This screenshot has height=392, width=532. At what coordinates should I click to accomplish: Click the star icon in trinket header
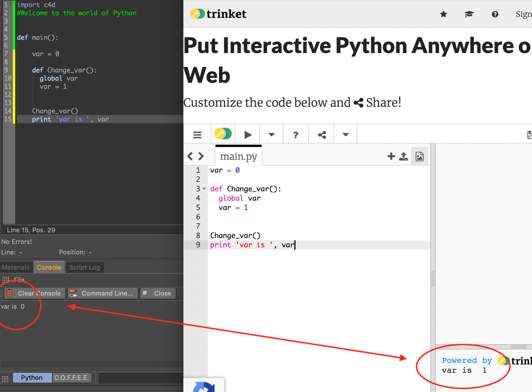tap(443, 14)
